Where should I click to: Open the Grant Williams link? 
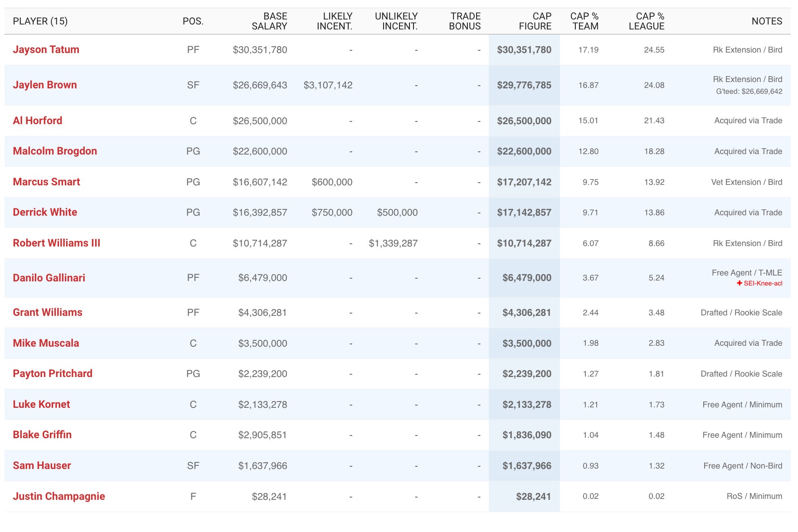(47, 313)
